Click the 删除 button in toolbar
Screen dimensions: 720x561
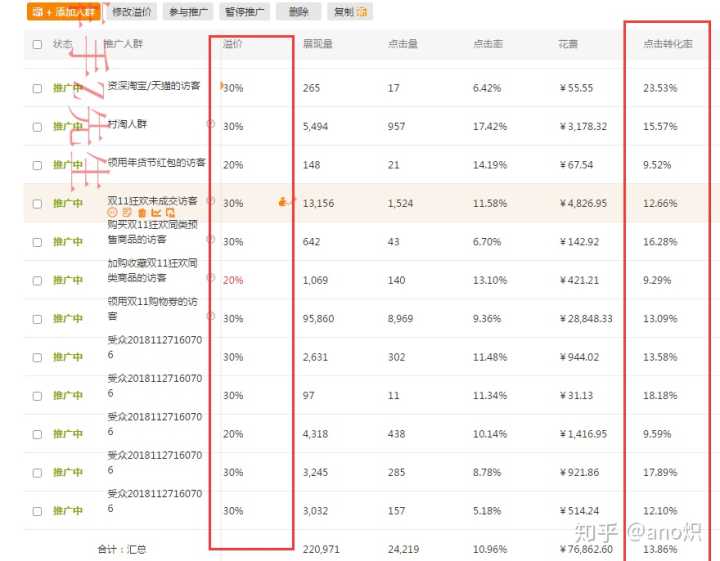[x=298, y=12]
